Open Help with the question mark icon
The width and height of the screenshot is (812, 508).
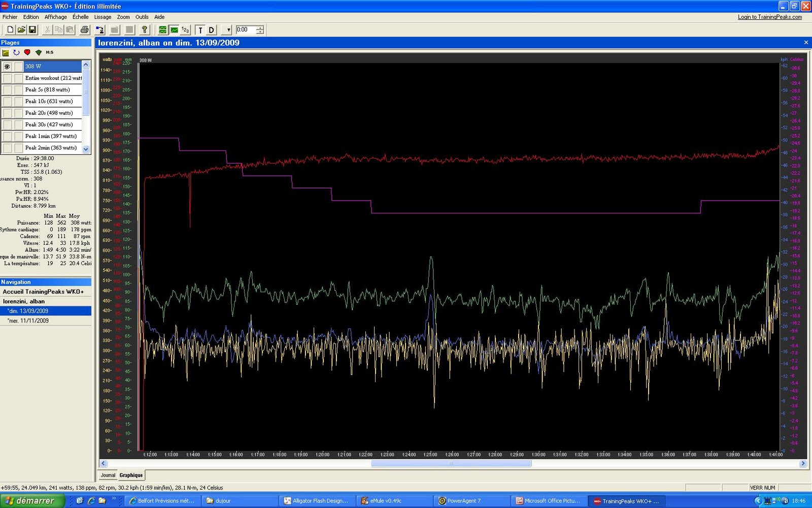click(x=144, y=30)
